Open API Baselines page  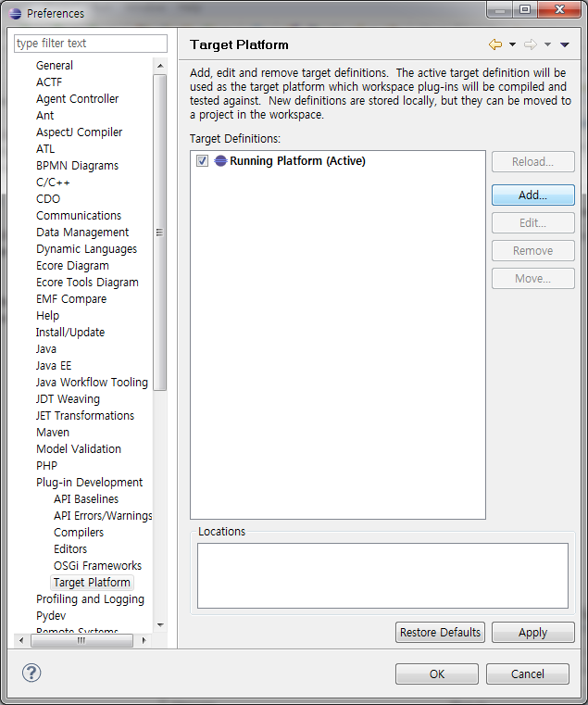86,499
